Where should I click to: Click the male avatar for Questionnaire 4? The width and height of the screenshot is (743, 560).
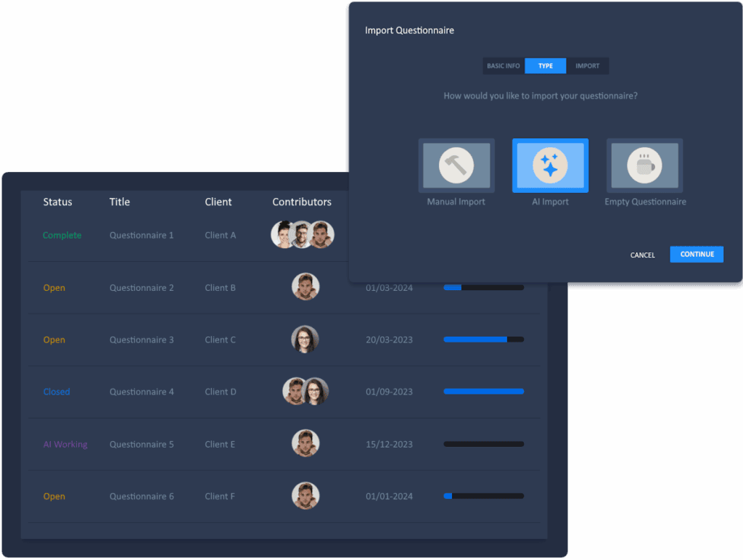tap(294, 391)
